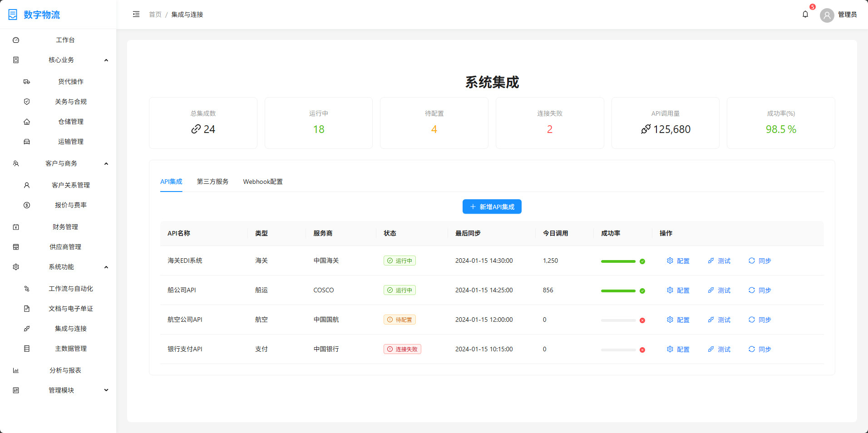The width and height of the screenshot is (868, 433).
Task: Select the 货代操作 sidebar icon
Action: click(27, 81)
